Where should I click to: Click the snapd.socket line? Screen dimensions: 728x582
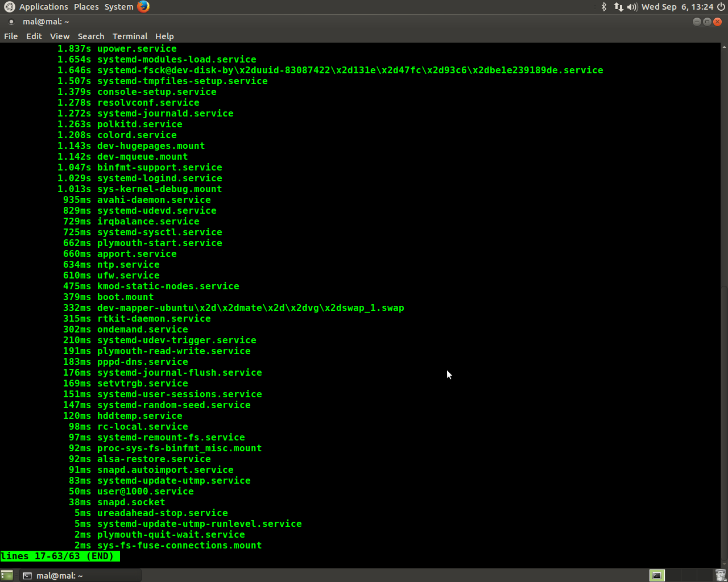(x=117, y=502)
